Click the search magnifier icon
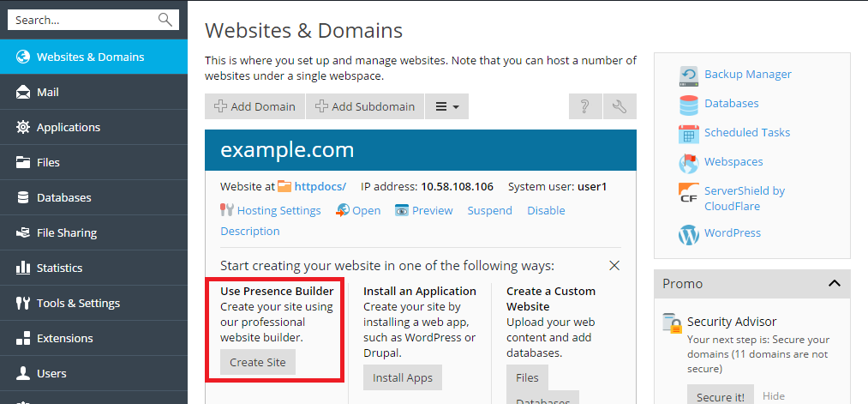The width and height of the screenshot is (868, 404). click(165, 20)
